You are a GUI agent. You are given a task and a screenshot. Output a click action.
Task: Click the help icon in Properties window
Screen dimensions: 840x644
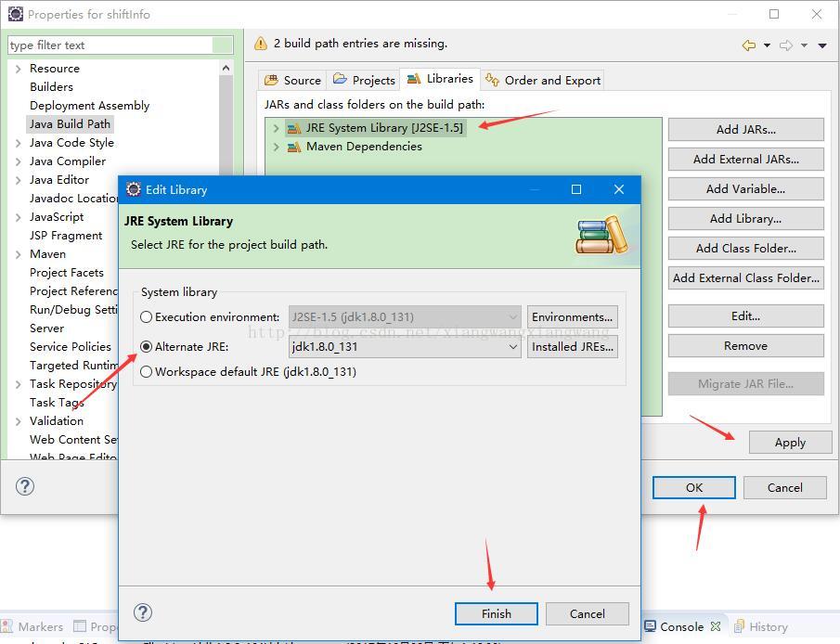(x=25, y=486)
